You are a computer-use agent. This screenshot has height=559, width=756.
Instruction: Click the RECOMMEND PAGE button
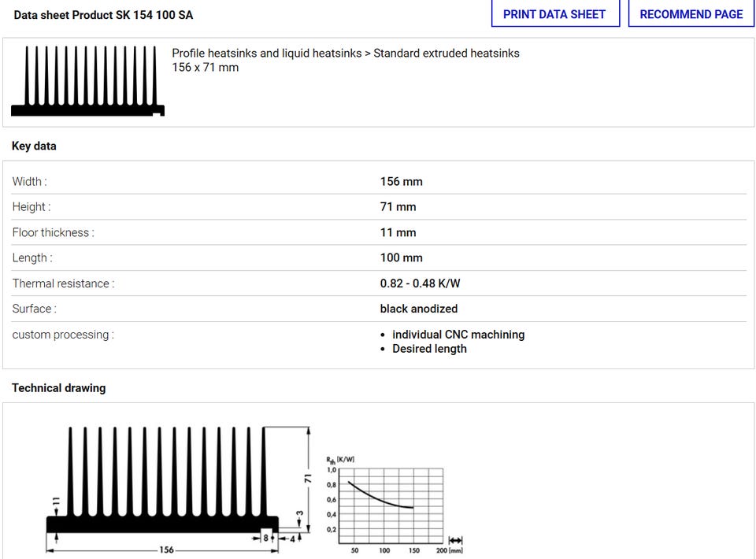pos(691,14)
